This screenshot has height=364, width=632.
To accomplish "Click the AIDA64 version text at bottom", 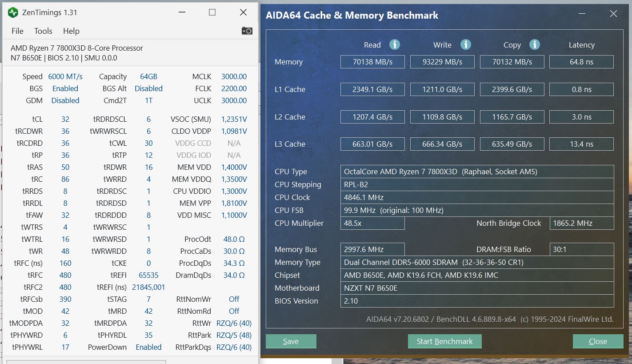I will [490, 319].
